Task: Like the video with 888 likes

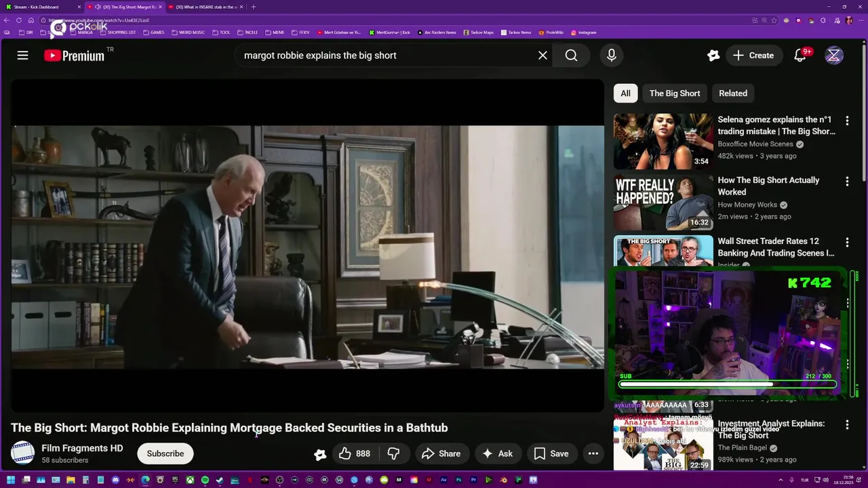Action: pyautogui.click(x=355, y=453)
